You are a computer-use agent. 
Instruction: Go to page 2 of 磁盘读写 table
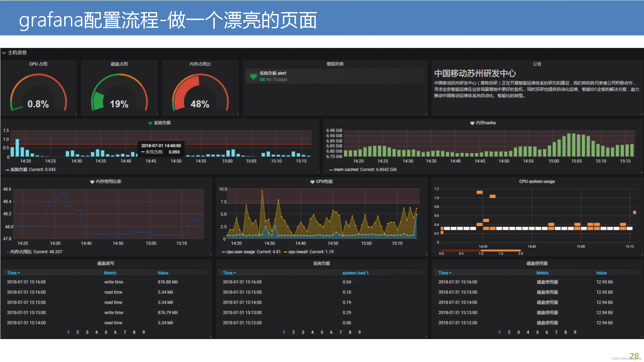(x=77, y=332)
